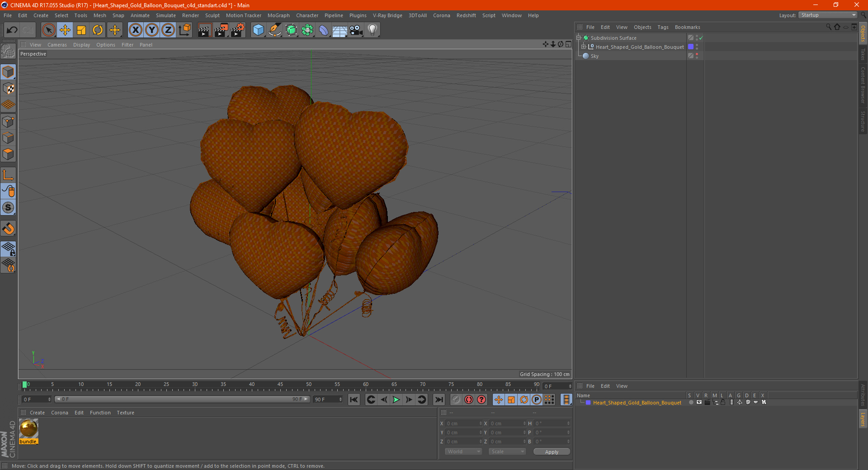Image resolution: width=868 pixels, height=470 pixels.
Task: Activate the Scale tool in top toolbar
Action: (81, 30)
